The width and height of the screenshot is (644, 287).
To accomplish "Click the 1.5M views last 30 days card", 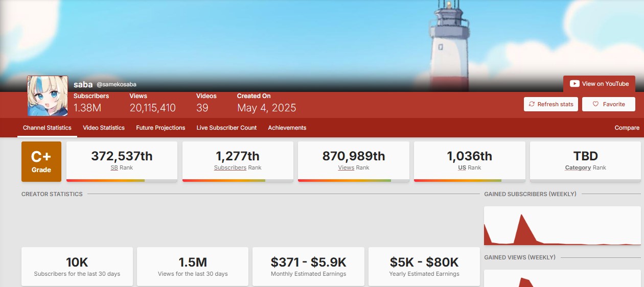I will coord(193,267).
